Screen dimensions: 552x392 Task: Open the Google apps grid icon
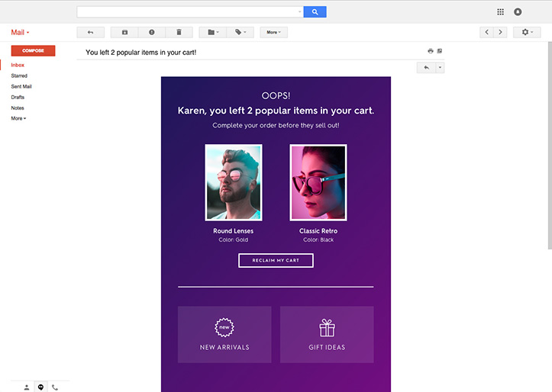click(x=500, y=12)
